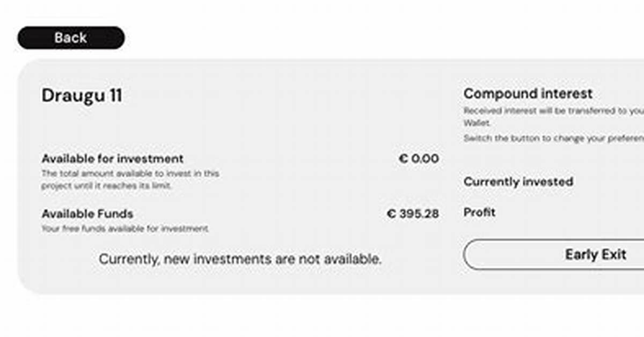644x337 pixels.
Task: Click the Available Funds label
Action: point(87,214)
